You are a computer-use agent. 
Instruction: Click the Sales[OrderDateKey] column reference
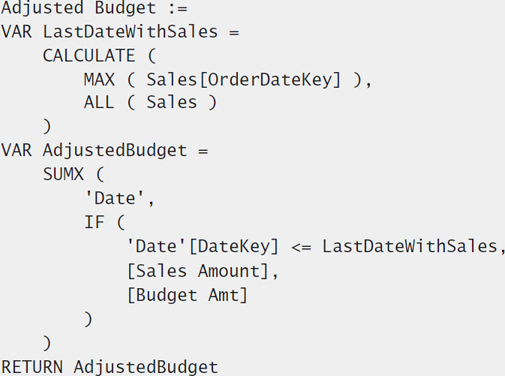[x=244, y=80]
